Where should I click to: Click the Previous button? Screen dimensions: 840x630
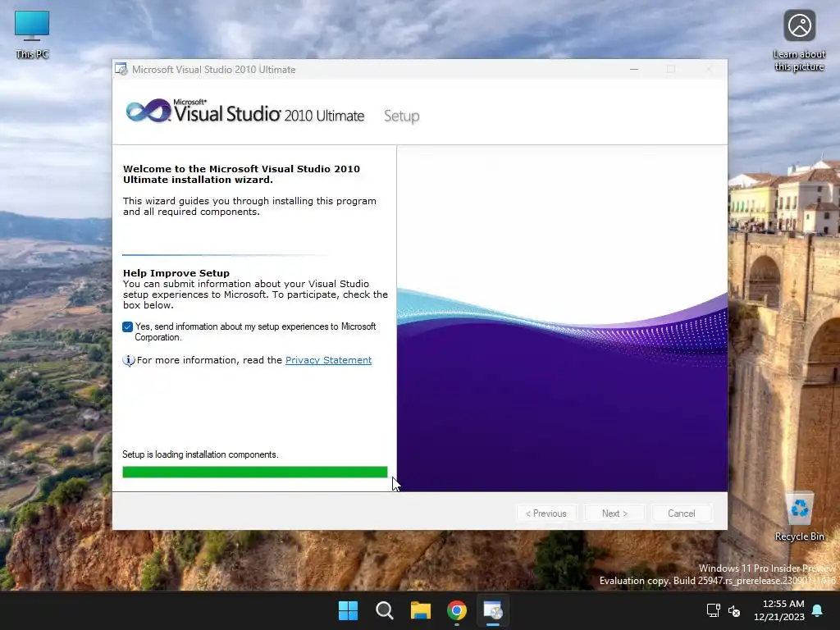click(546, 514)
